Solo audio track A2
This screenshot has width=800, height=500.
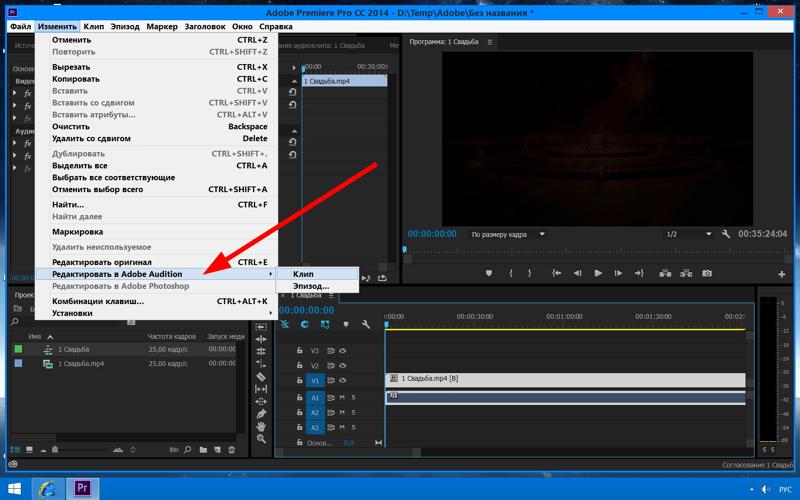[353, 412]
